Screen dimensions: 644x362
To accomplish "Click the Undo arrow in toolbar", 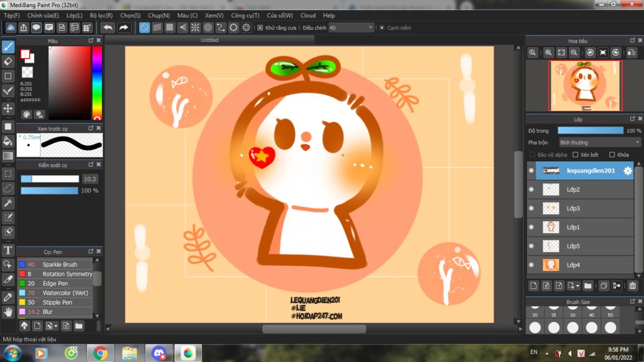I will tap(108, 28).
